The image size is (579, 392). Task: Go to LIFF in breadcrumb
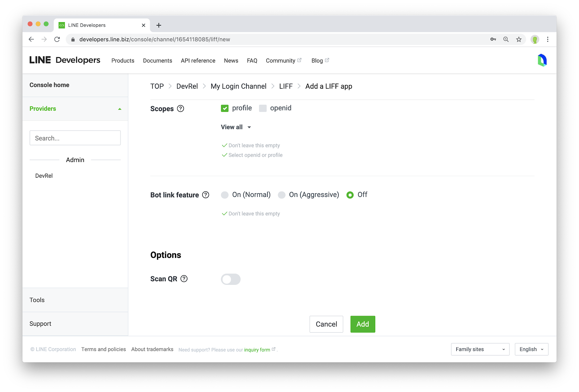[x=286, y=86]
